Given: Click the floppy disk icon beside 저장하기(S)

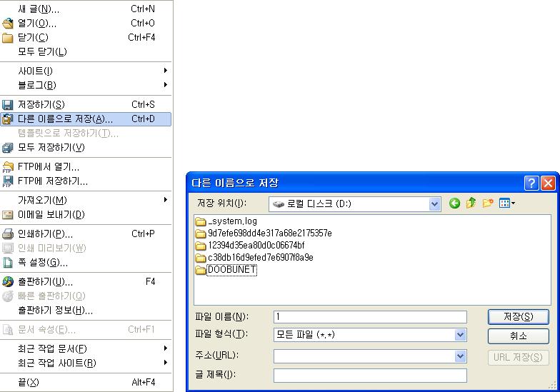Looking at the screenshot, I should tap(7, 104).
